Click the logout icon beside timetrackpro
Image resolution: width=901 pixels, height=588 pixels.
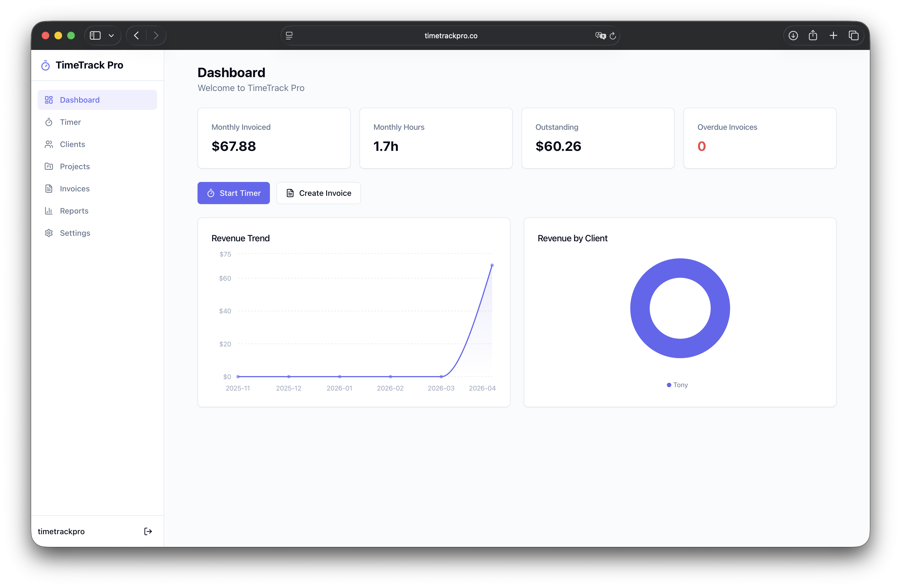click(148, 531)
